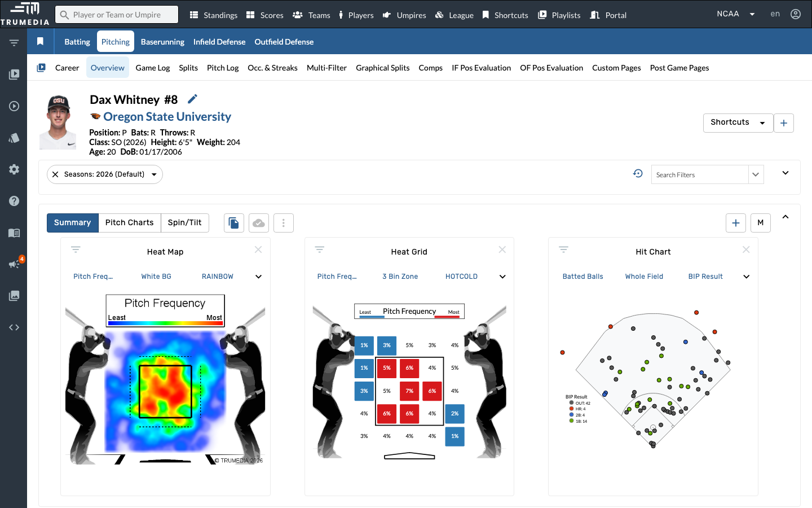Click the cloud save icon

(259, 223)
